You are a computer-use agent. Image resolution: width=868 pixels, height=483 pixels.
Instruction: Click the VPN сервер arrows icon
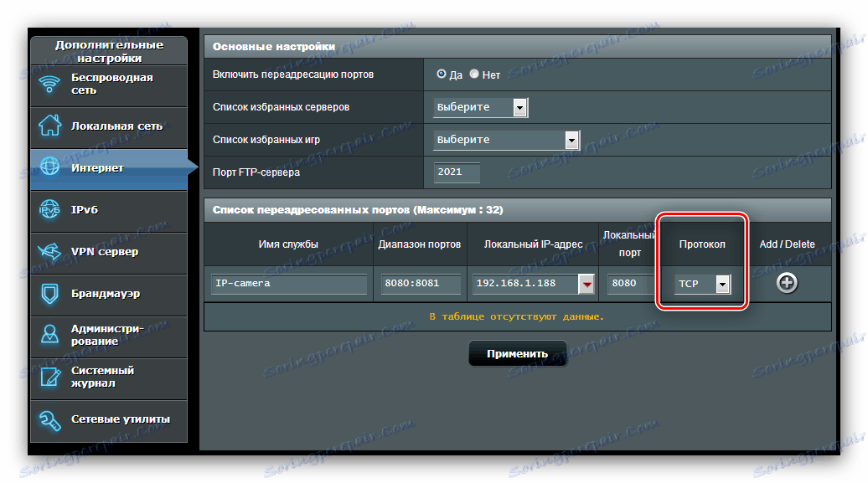49,251
